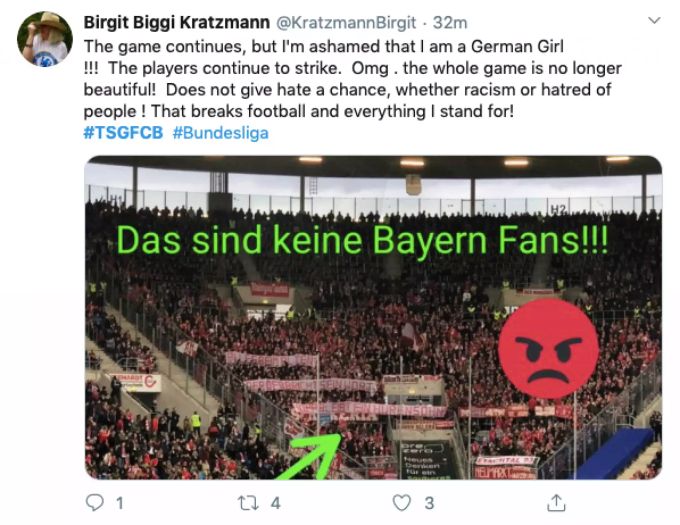Follow the #Bundesliga hashtag
Viewport: 680px width, 525px height.
tap(220, 133)
